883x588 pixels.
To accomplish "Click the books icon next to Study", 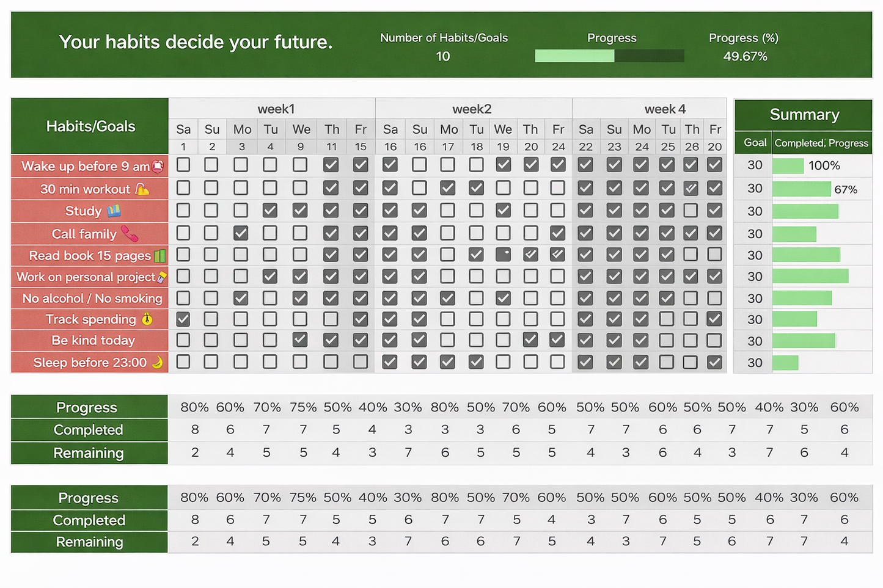I will [x=114, y=211].
